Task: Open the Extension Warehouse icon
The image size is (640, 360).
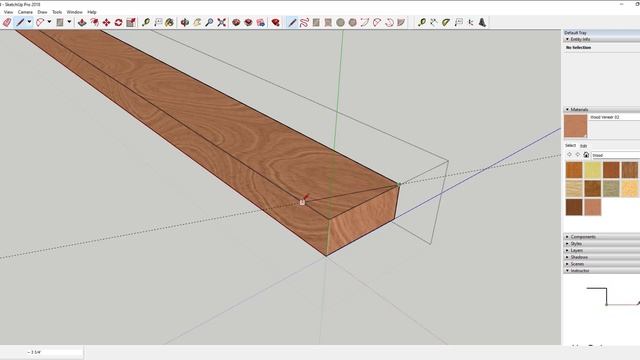Action: [249, 22]
